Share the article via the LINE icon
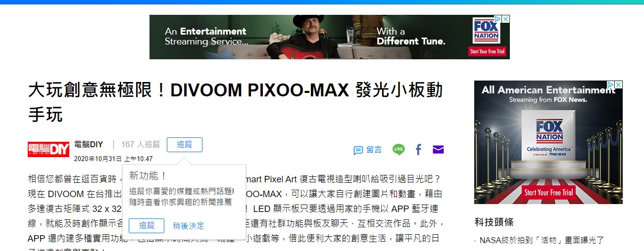644x251 pixels. 398,150
